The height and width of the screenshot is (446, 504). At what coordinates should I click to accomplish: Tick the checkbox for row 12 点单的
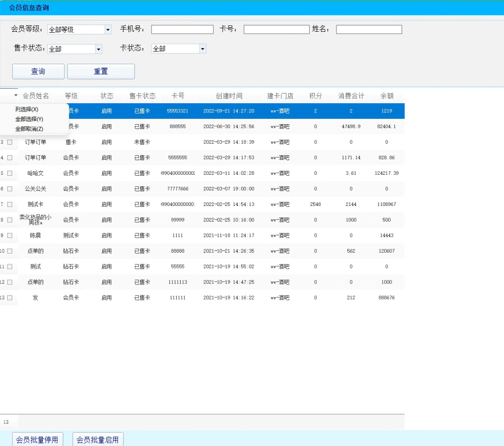[x=10, y=282]
